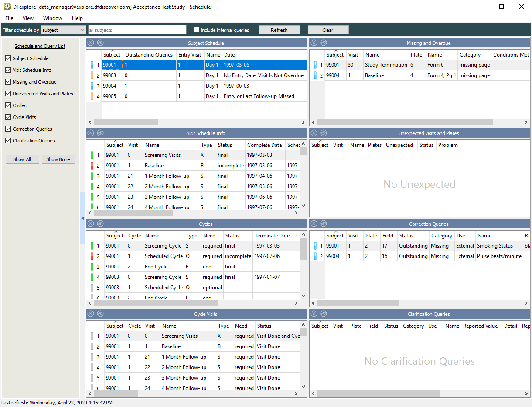Toggle the Cycle Visits checkbox
The width and height of the screenshot is (532, 407).
8,117
